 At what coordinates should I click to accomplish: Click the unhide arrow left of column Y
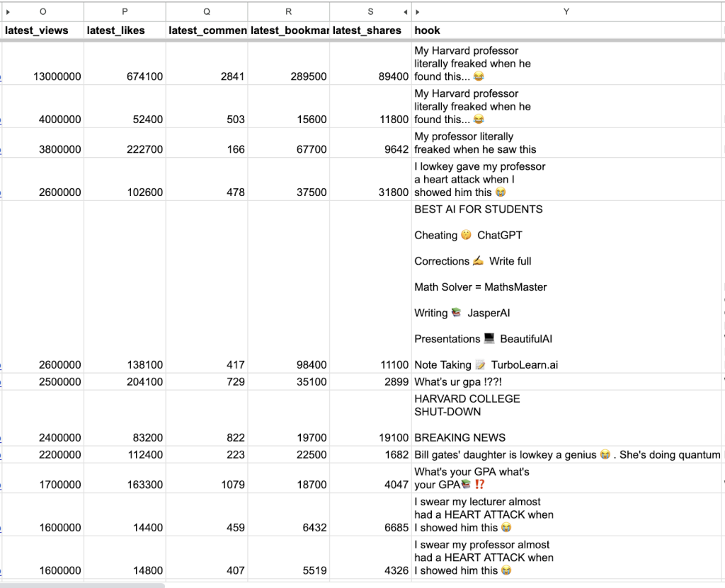[x=417, y=11]
